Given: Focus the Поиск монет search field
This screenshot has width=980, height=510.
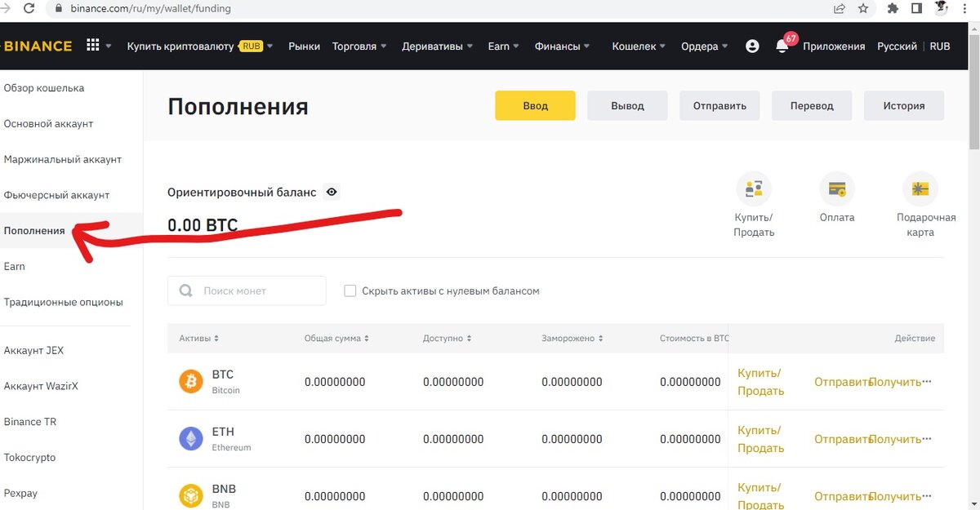Looking at the screenshot, I should coord(247,290).
